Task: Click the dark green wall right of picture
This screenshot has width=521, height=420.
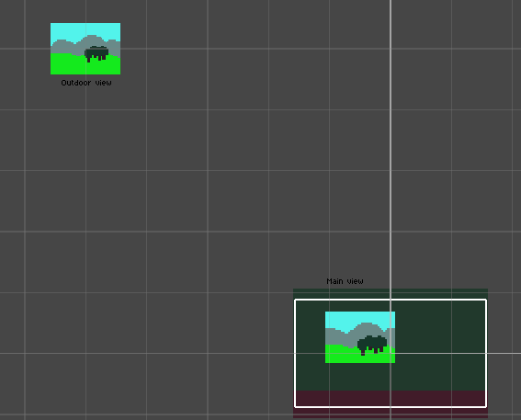Action: click(440, 346)
